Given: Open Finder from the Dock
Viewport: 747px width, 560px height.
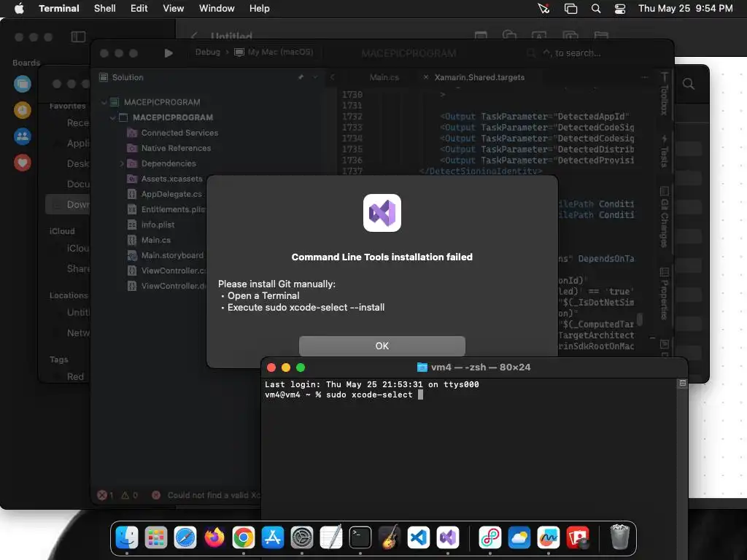Looking at the screenshot, I should coord(127,537).
